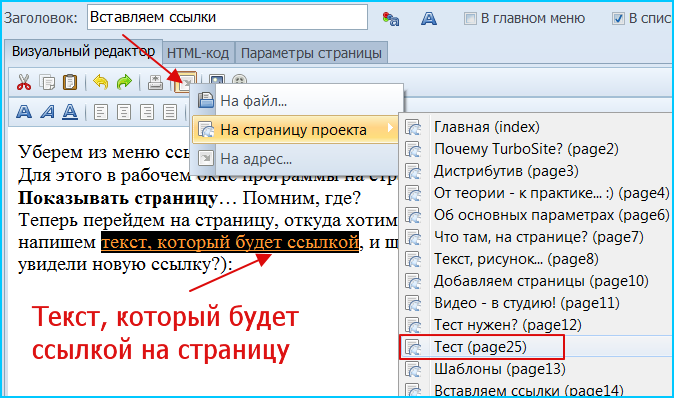Undo with the yellow arrow icon

click(x=101, y=82)
